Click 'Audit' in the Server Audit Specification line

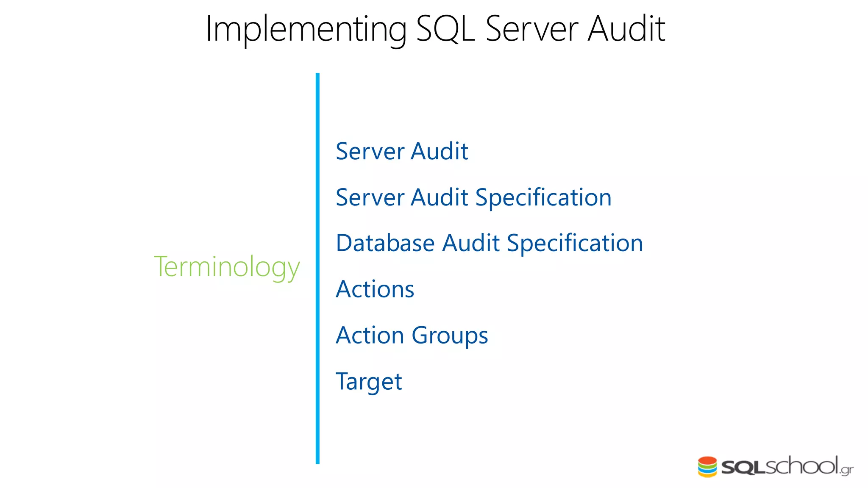pyautogui.click(x=439, y=197)
